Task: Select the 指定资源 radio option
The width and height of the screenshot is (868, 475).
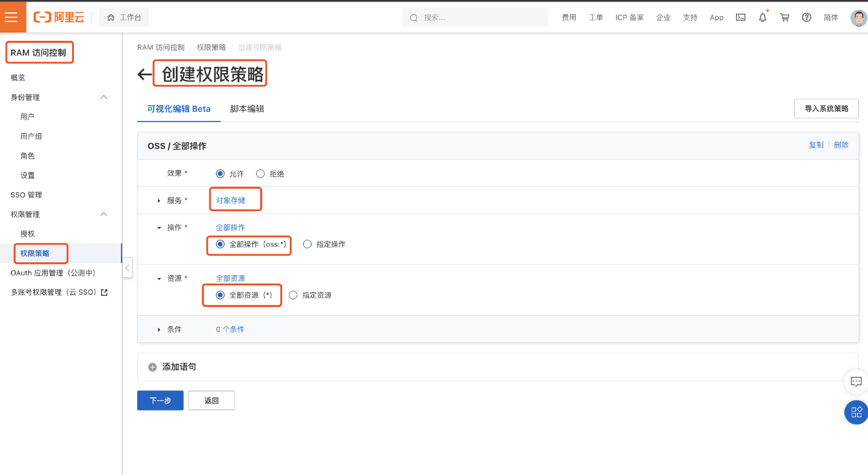Action: [x=293, y=295]
